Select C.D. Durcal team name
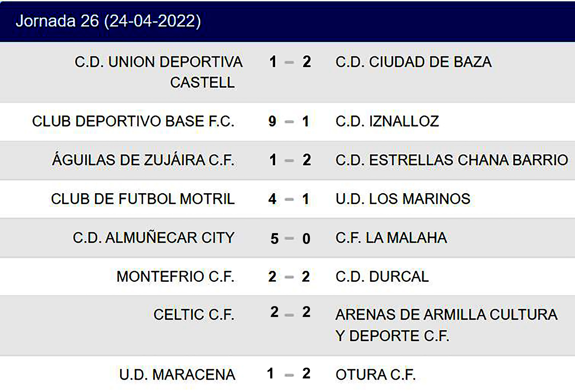The image size is (575, 392). (382, 276)
